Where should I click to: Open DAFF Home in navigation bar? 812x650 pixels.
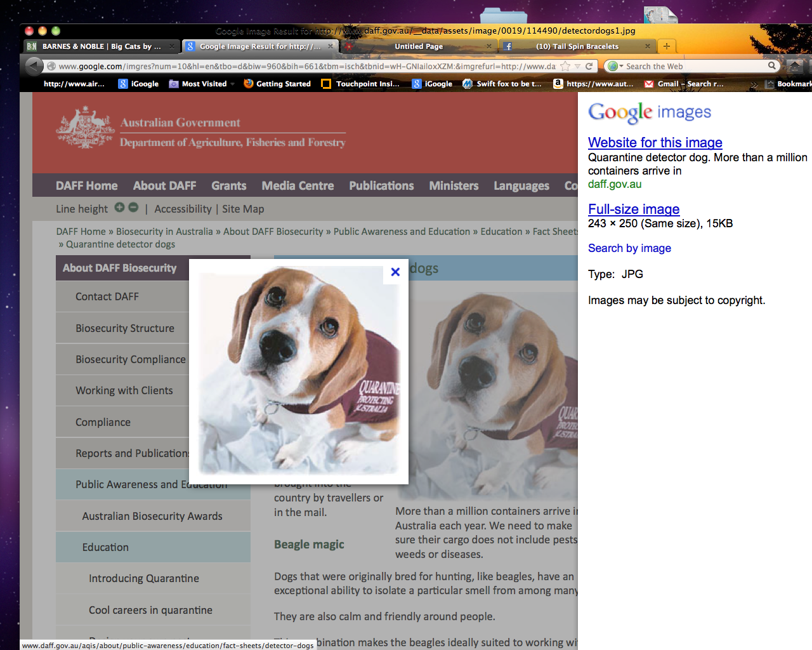pyautogui.click(x=87, y=185)
